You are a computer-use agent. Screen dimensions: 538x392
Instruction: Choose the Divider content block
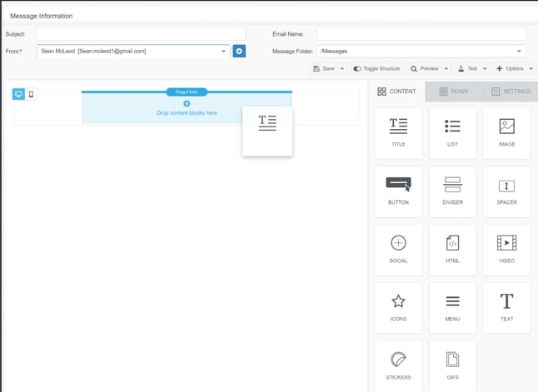coord(452,191)
